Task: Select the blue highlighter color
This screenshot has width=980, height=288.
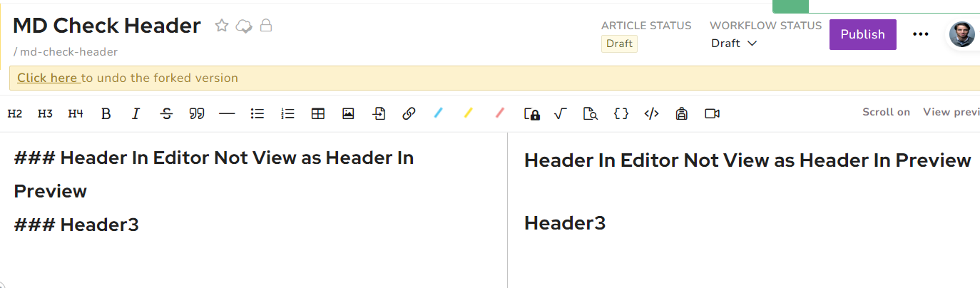Action: [439, 113]
